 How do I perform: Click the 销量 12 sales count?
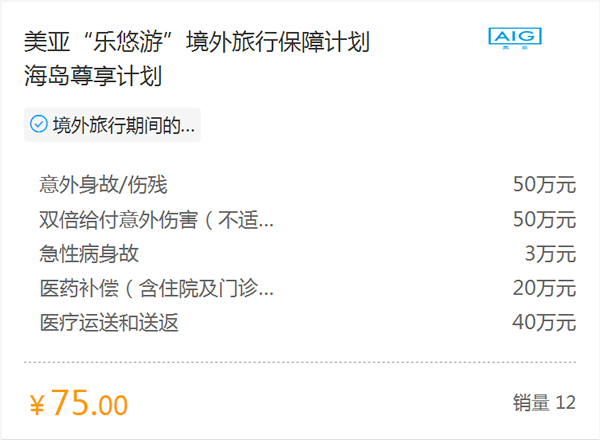coord(545,403)
